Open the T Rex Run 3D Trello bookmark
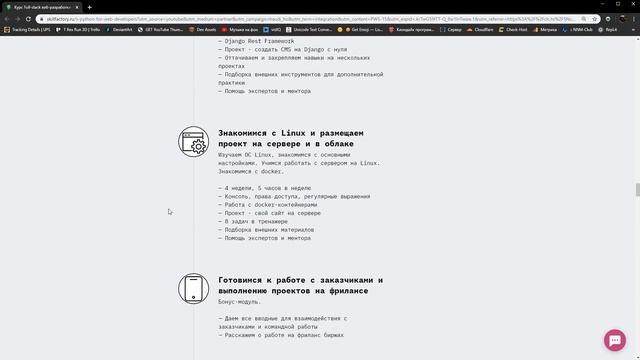 78,30
